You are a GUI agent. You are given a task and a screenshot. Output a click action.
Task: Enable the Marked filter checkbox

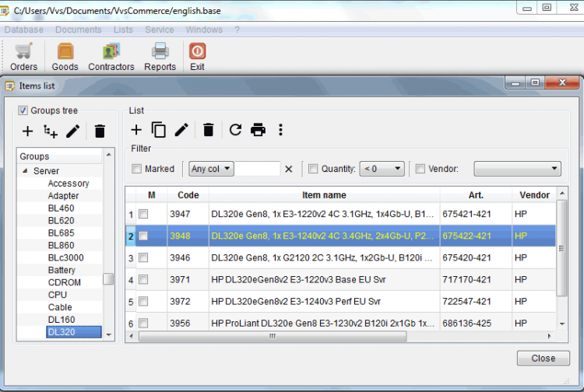137,169
